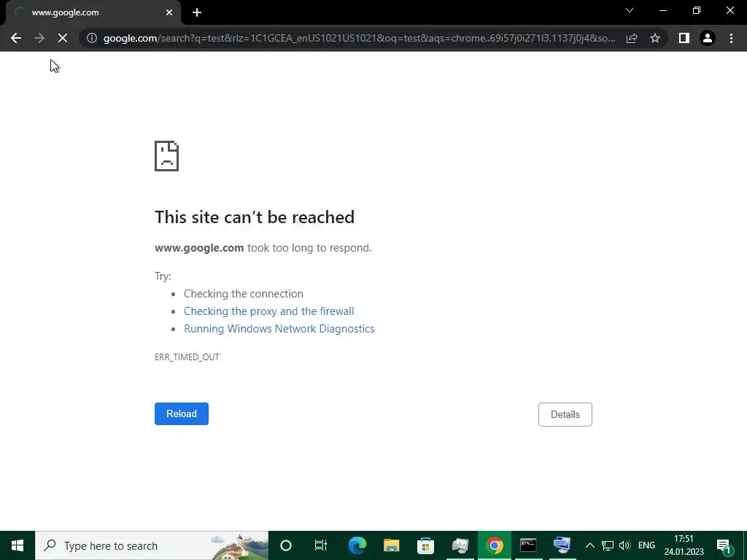
Task: Open Running Windows Network Diagnostics link
Action: click(279, 329)
